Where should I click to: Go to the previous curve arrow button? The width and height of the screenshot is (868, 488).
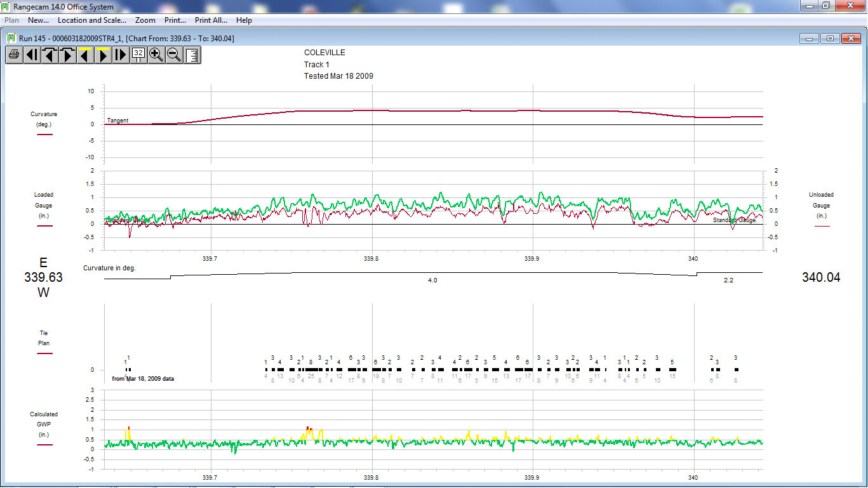coord(50,55)
